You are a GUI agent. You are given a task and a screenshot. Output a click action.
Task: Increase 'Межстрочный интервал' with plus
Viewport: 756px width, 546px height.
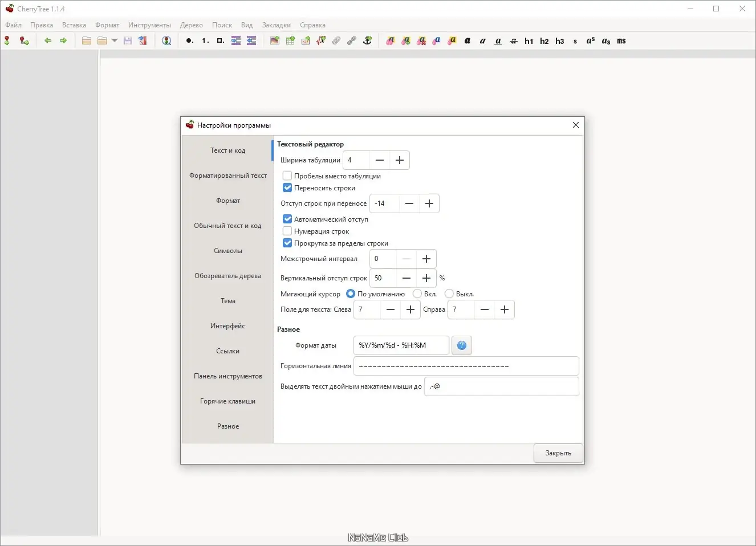click(426, 259)
